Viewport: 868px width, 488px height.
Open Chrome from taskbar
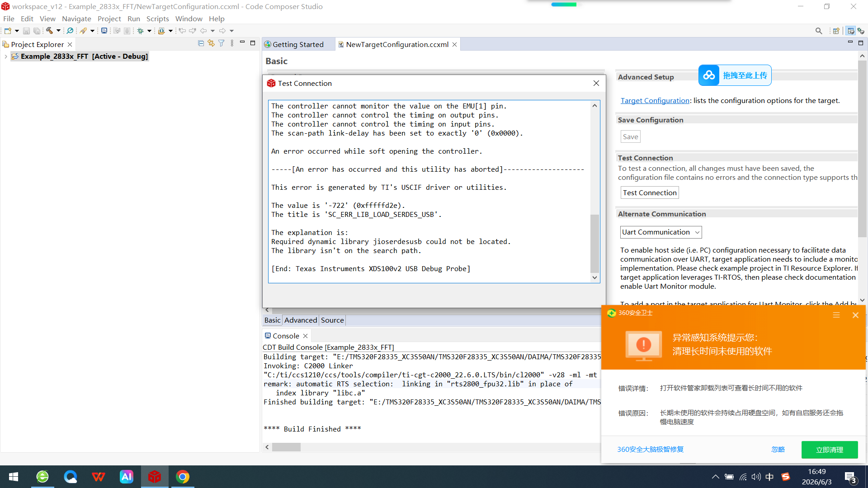click(183, 477)
